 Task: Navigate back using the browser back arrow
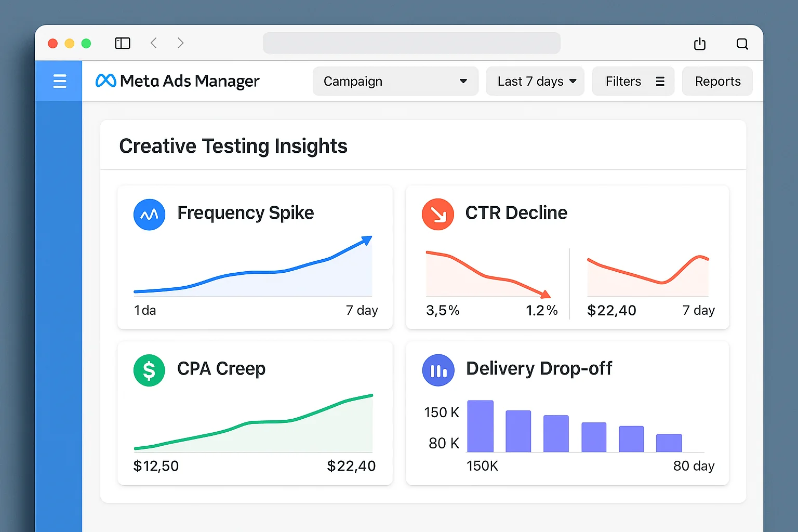click(154, 43)
